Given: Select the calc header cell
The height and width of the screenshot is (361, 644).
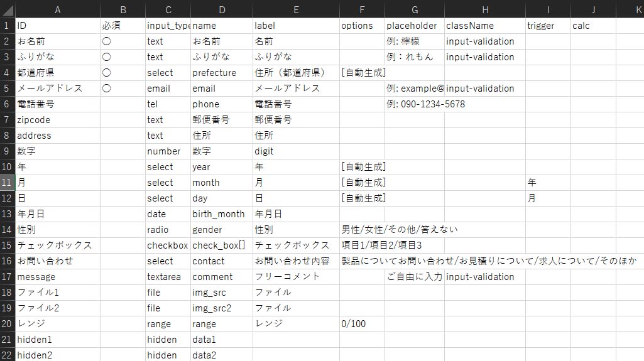Looking at the screenshot, I should (x=581, y=26).
